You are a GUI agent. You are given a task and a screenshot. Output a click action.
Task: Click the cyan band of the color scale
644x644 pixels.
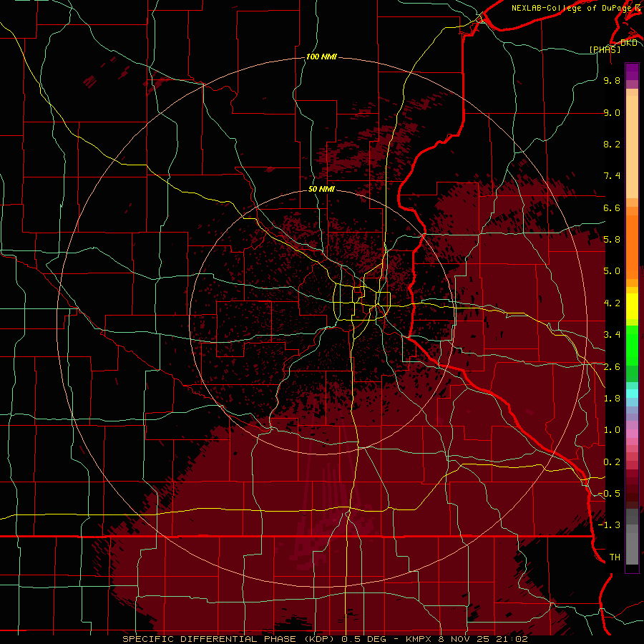[x=632, y=393]
